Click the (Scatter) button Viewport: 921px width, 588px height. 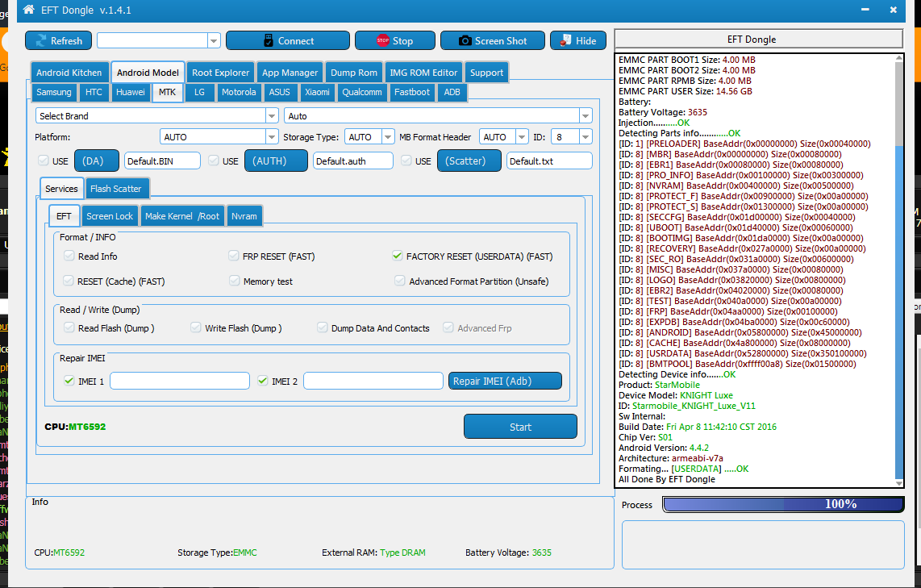(x=469, y=161)
